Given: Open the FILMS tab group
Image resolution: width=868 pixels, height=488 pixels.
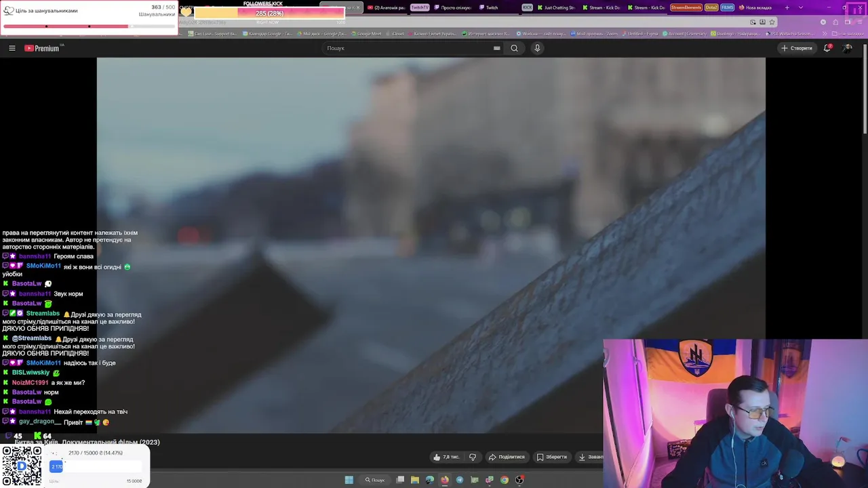Looking at the screenshot, I should pos(727,7).
